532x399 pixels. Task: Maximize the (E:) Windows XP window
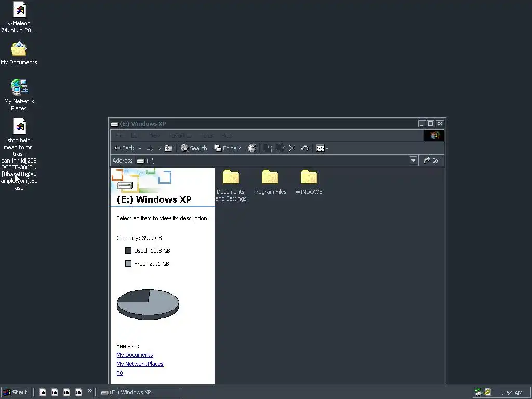coord(431,124)
